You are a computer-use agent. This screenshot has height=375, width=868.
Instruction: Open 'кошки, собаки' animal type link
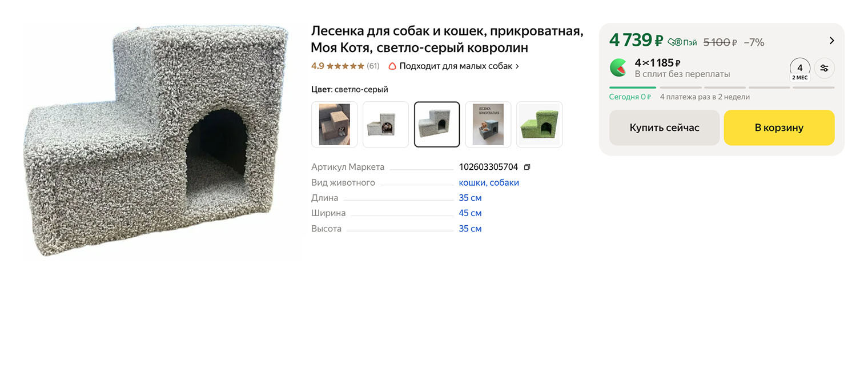click(x=489, y=182)
